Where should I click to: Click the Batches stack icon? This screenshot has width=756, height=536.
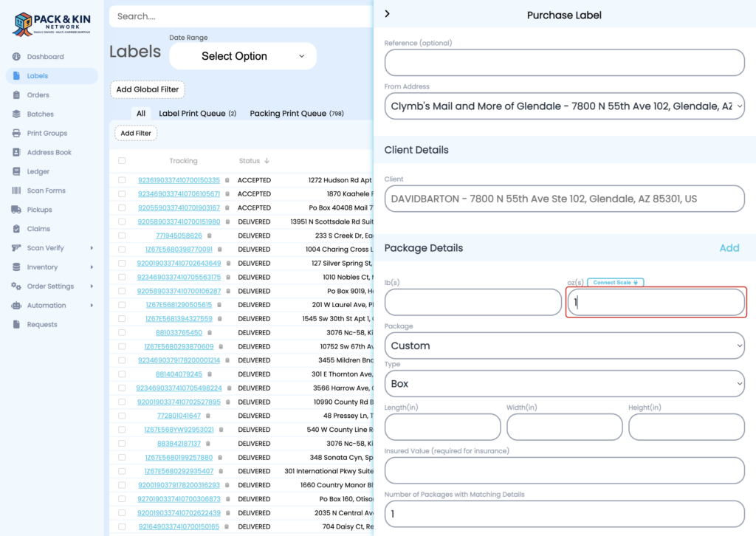coord(17,114)
